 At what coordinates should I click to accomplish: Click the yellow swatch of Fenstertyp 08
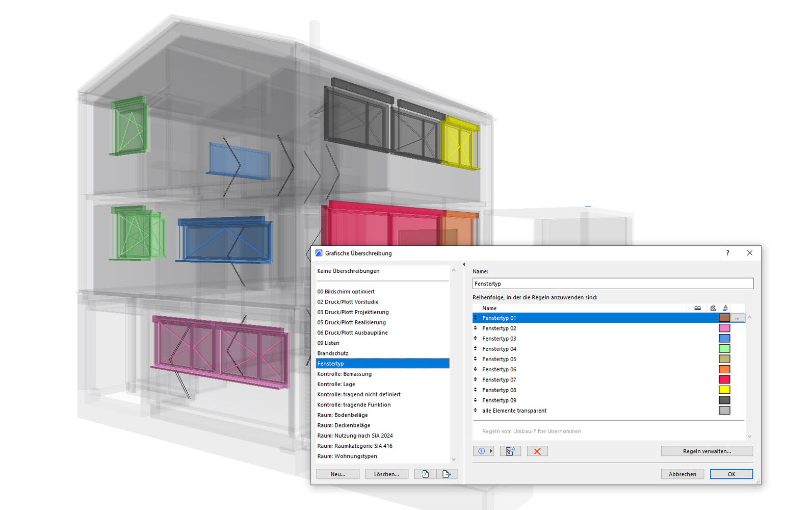pos(724,390)
